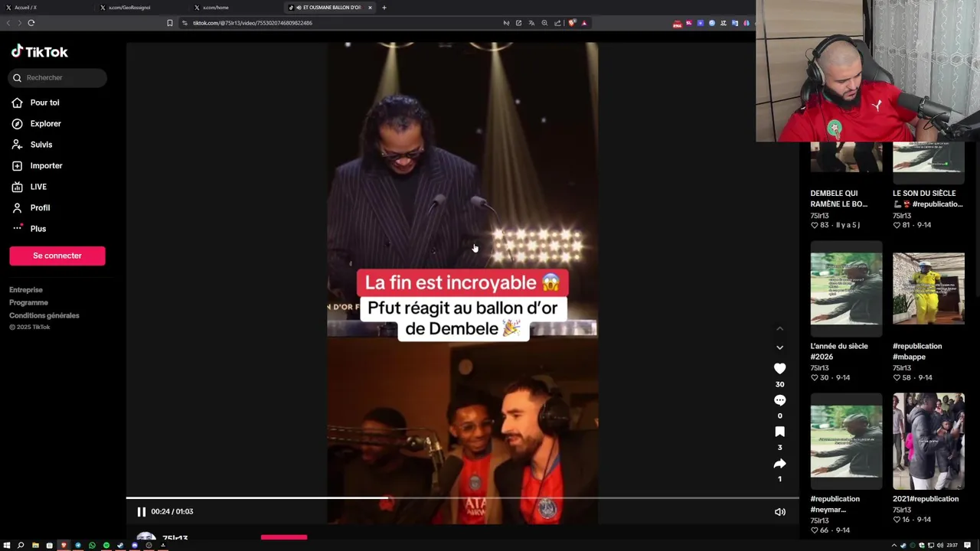Click the 75lr13 username under DEMBELE video
Image resolution: width=980 pixels, height=551 pixels.
coord(819,216)
